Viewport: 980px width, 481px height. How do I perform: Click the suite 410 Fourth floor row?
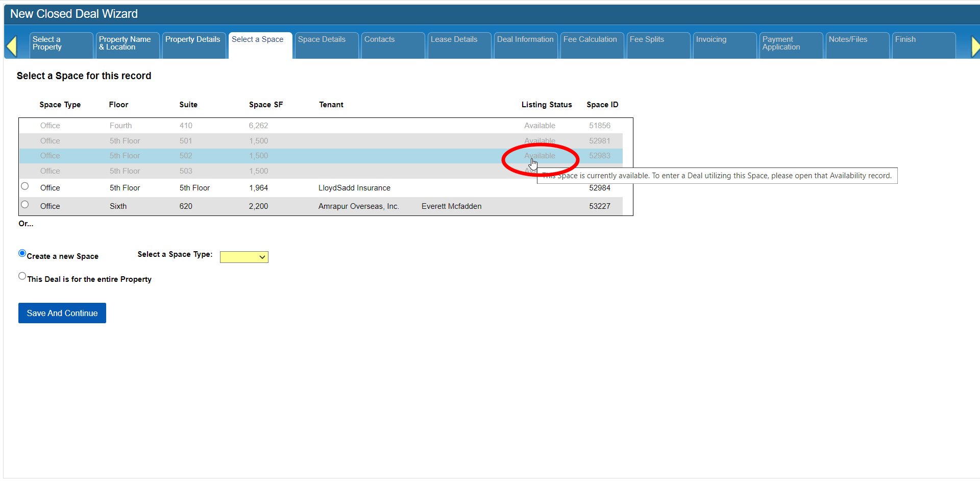[x=306, y=126]
